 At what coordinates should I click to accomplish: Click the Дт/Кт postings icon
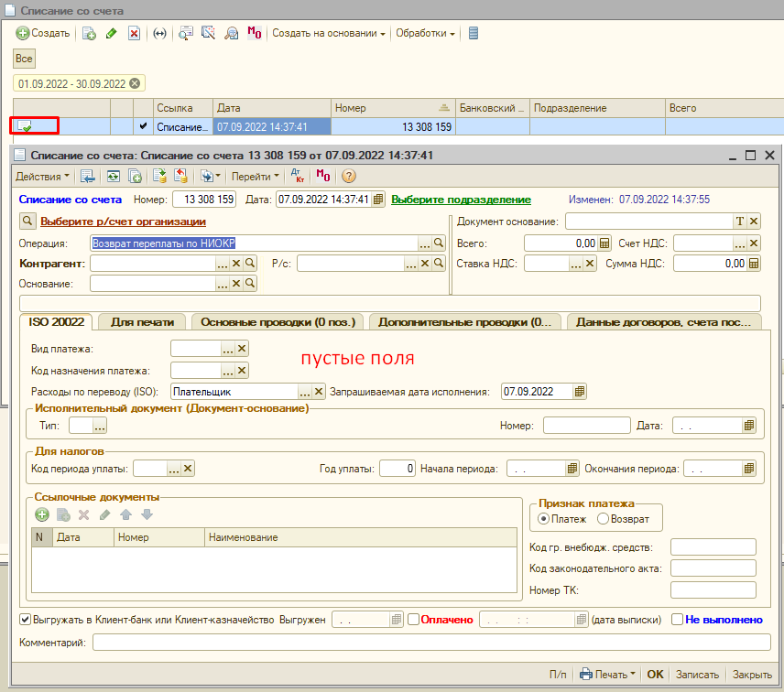coord(297,176)
